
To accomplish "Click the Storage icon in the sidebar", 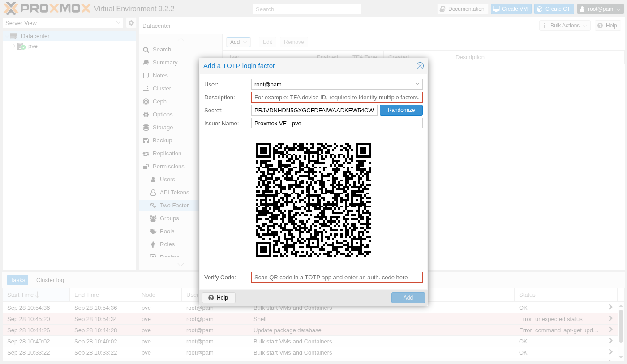I will 146,128.
